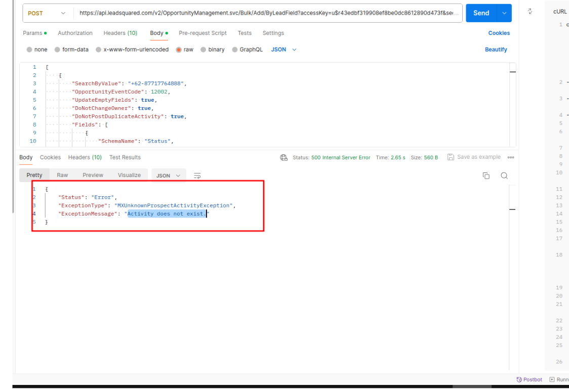Click the "DoNotPostDuplicateActivity" line
569x392 pixels.
tap(130, 117)
